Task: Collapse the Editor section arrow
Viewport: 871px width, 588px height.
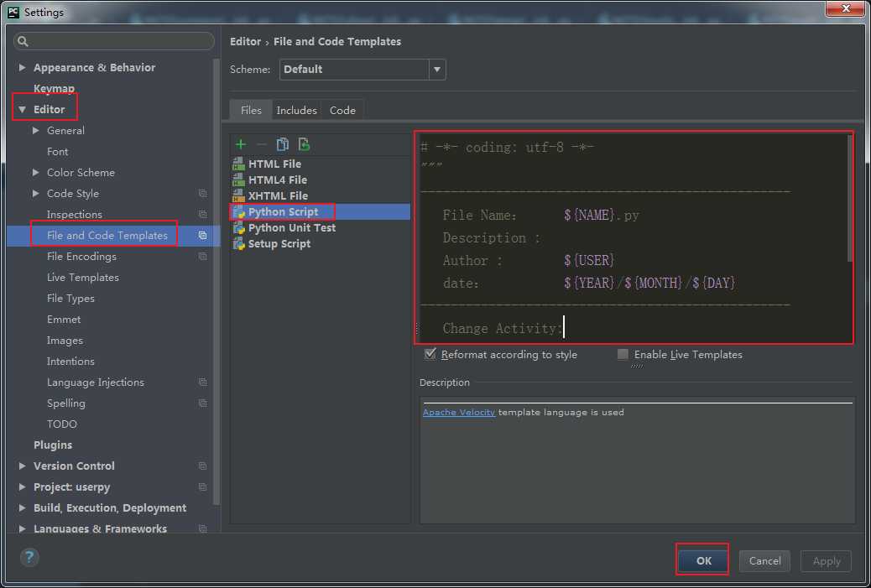Action: pos(22,109)
